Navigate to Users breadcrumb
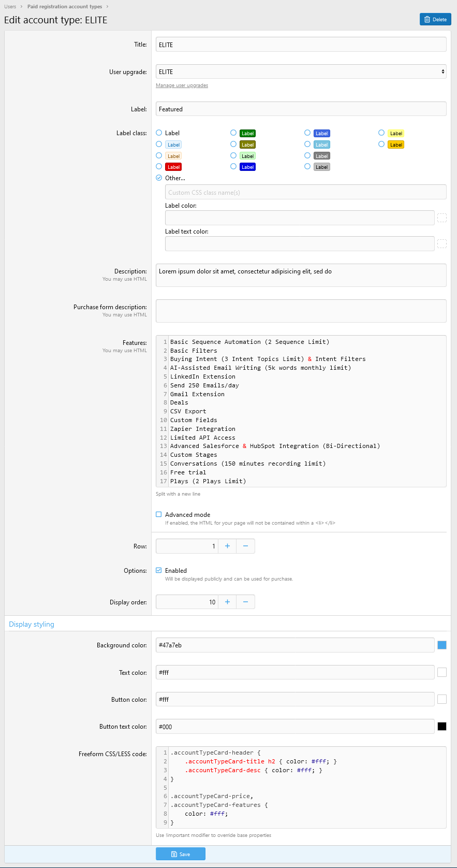457x868 pixels. (10, 7)
